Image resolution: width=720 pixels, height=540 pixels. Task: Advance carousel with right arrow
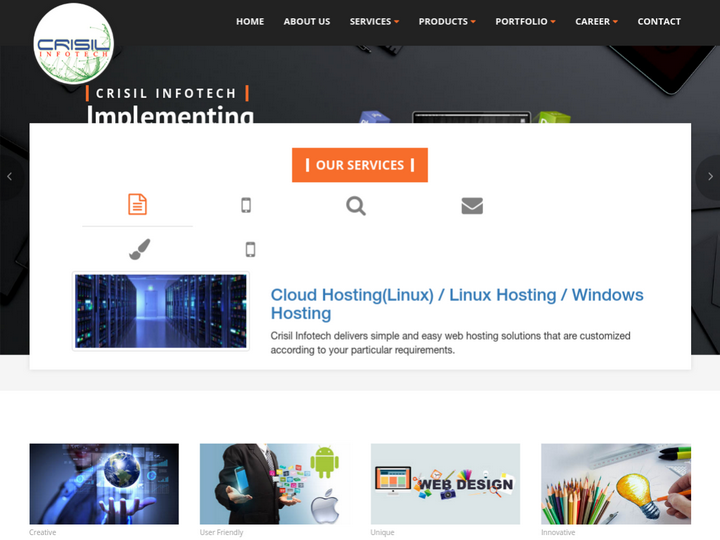coord(709,177)
